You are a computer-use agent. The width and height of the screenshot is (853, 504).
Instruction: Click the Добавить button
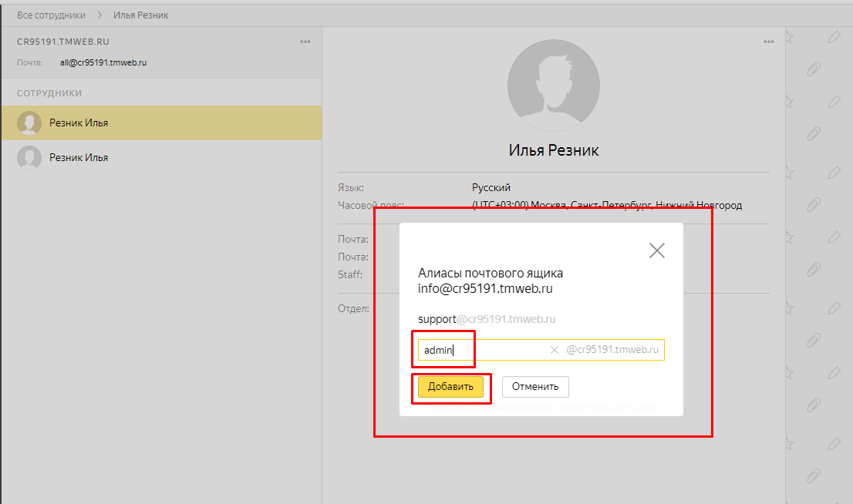450,387
